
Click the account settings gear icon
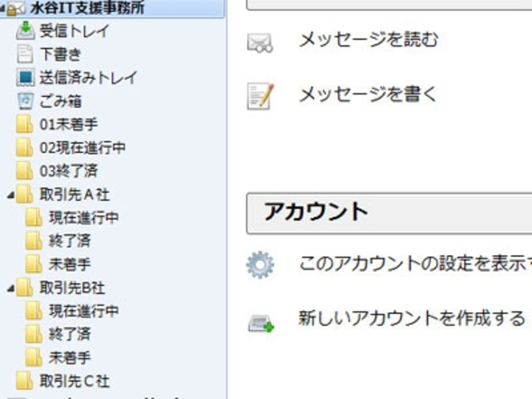click(x=260, y=265)
